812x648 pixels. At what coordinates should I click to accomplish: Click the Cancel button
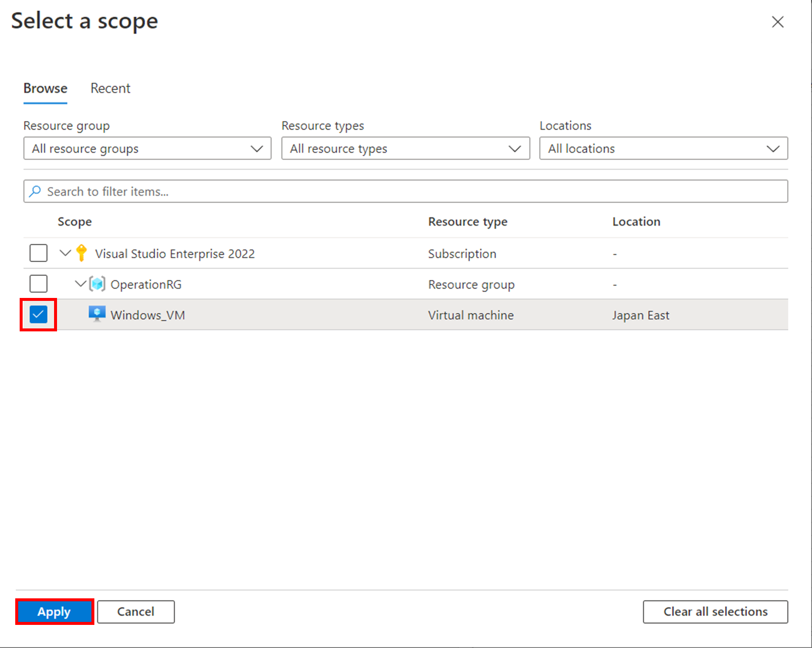136,612
